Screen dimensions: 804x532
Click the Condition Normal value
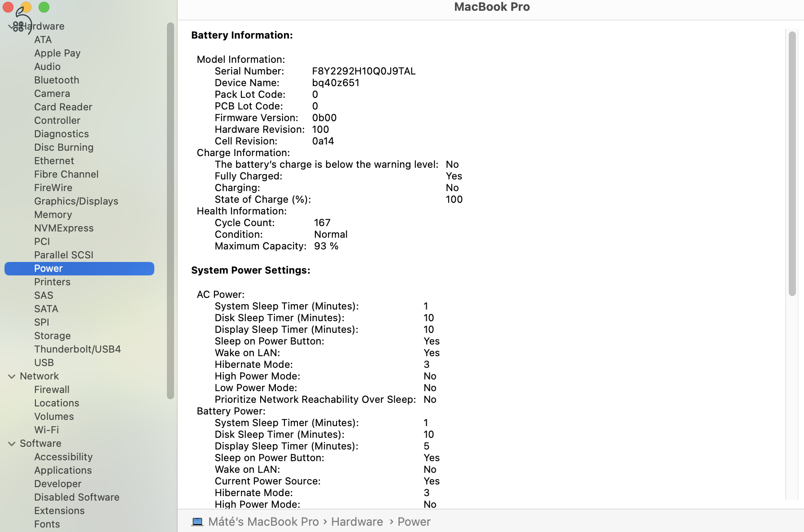click(x=331, y=235)
